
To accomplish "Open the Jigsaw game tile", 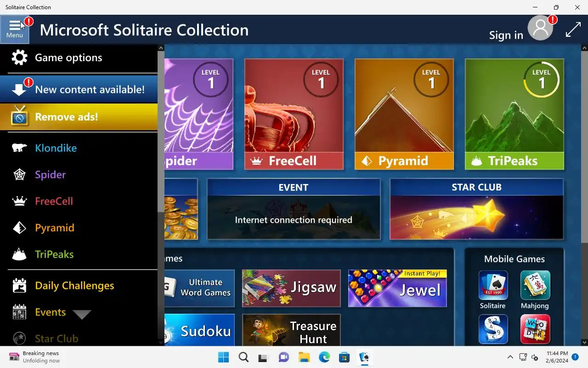I will pos(291,288).
